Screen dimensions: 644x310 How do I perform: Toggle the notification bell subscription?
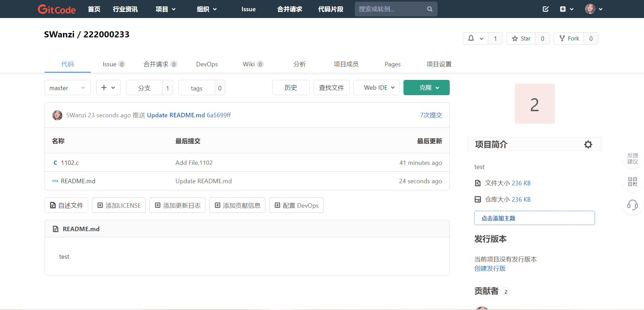click(475, 38)
